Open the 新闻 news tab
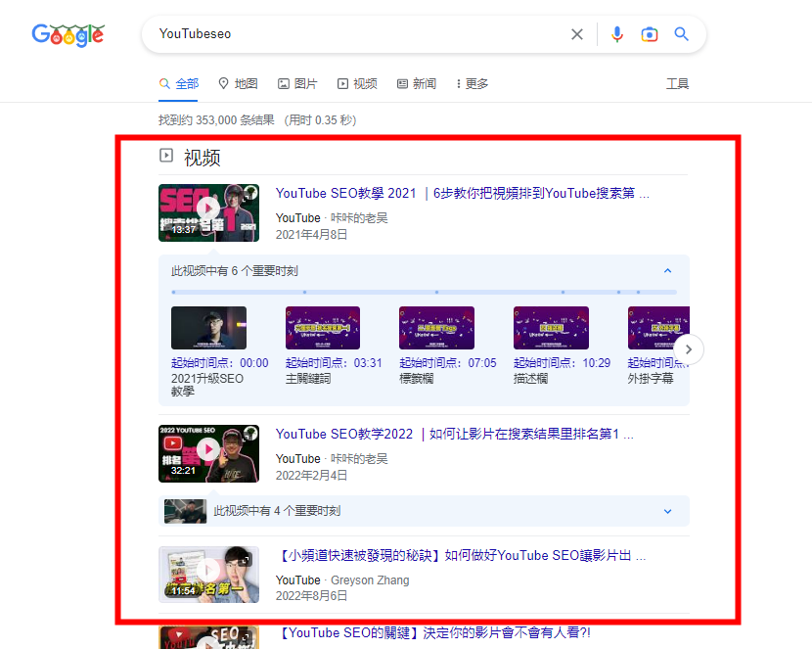 [417, 84]
